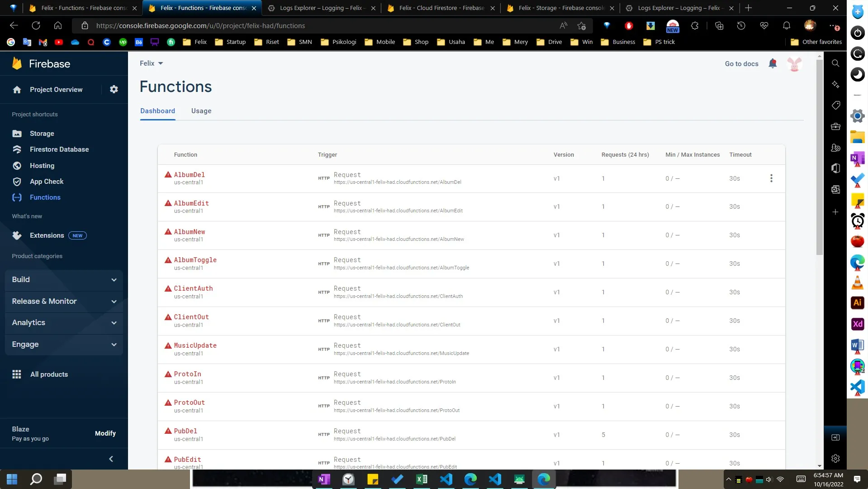Click Go to docs link

[741, 64]
